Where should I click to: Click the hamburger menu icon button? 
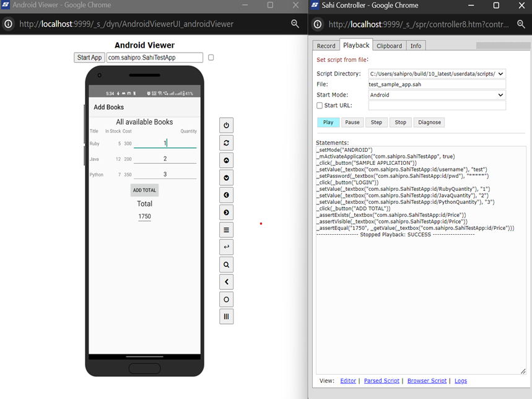(x=226, y=230)
